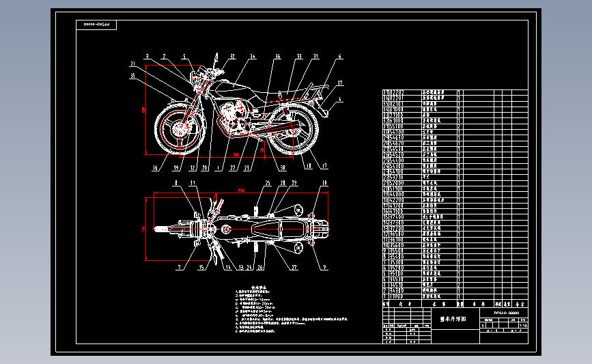The height and width of the screenshot is (364, 592).
Task: Click callout number 20 below the side view
Action: tap(205, 167)
